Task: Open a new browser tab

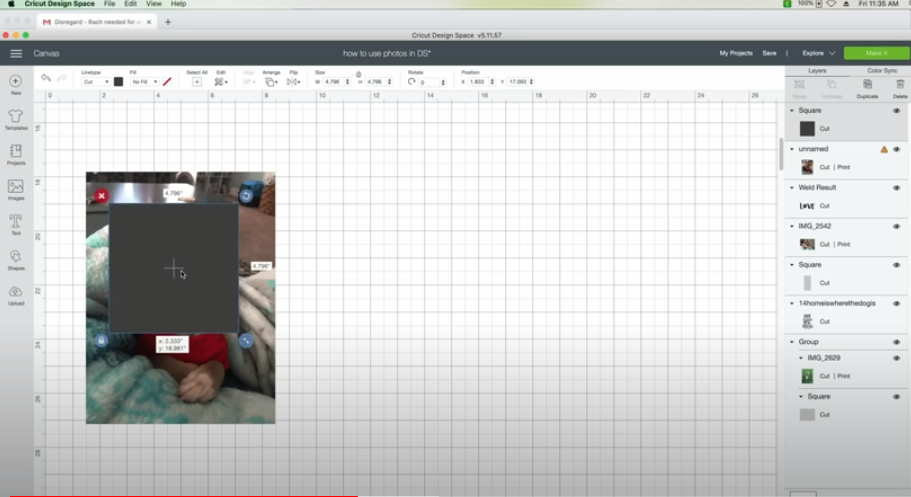Action: [x=168, y=22]
